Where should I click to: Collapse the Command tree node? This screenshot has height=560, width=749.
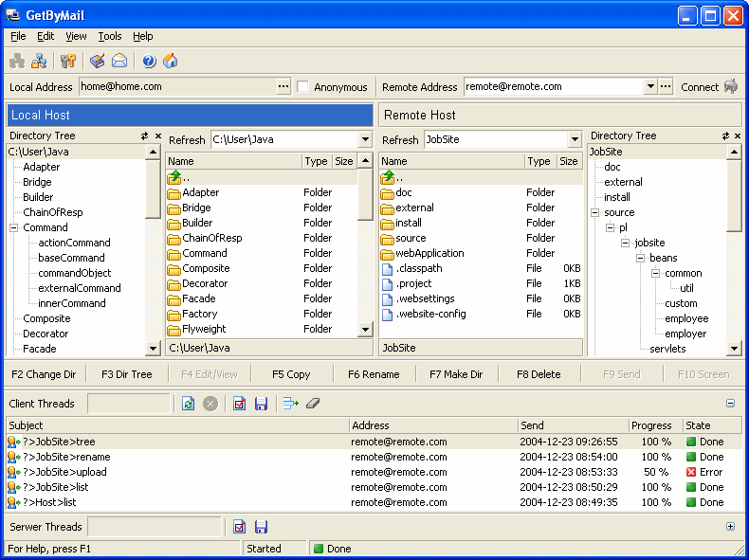[14, 227]
